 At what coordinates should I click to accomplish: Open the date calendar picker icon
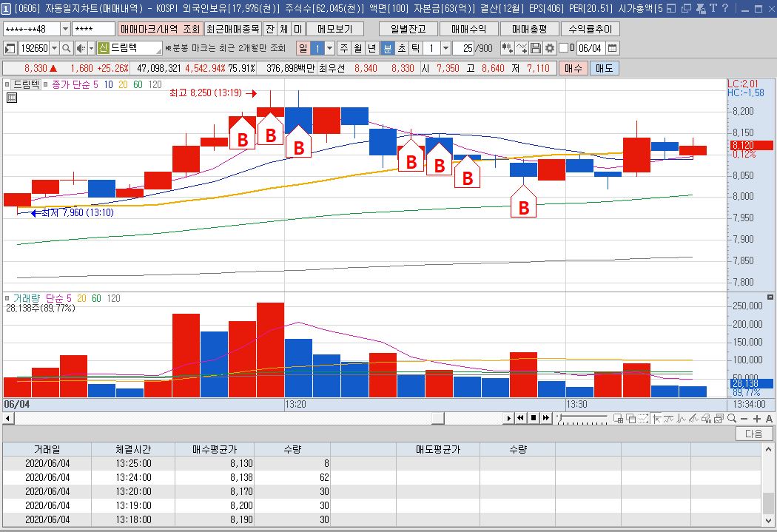[x=613, y=48]
